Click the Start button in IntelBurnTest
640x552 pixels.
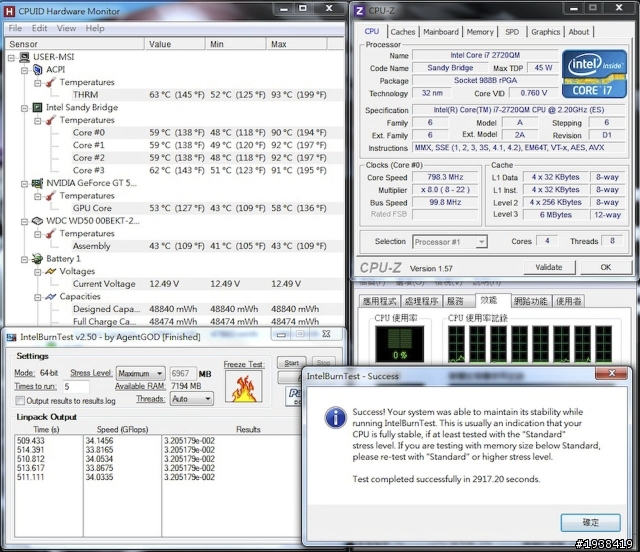click(x=291, y=363)
